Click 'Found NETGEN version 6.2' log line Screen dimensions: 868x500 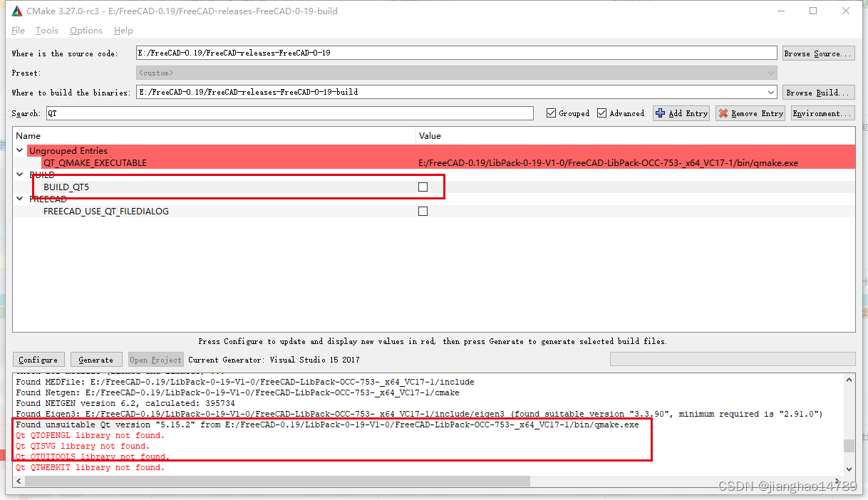click(125, 403)
